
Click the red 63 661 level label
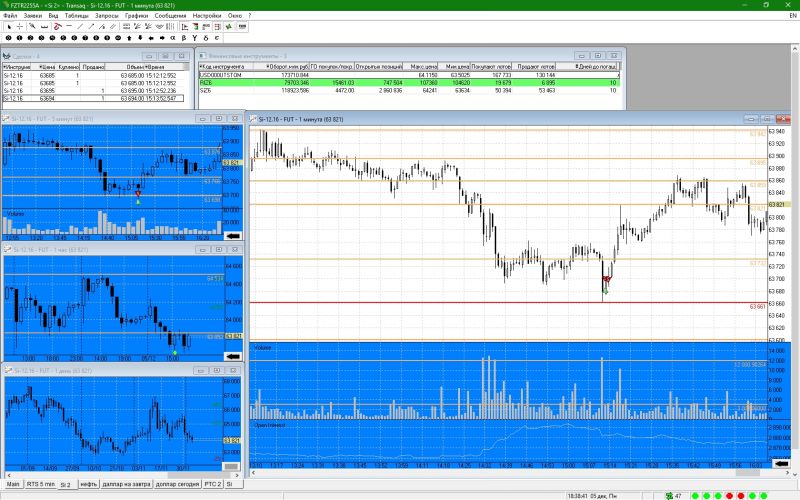(757, 307)
